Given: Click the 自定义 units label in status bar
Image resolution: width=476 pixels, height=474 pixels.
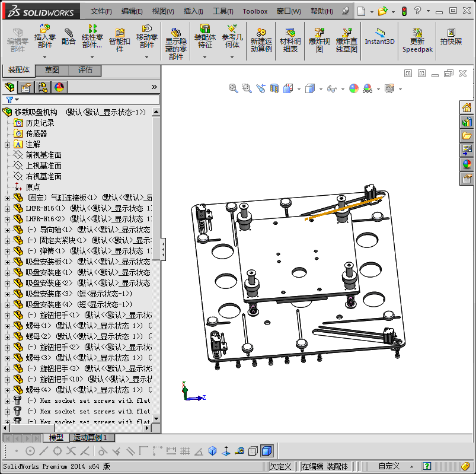Looking at the screenshot, I should (389, 466).
